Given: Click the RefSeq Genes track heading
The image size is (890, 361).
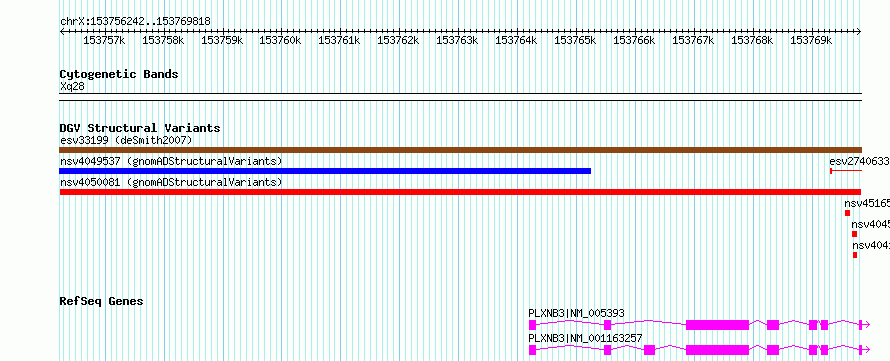Looking at the screenshot, I should (x=101, y=301).
